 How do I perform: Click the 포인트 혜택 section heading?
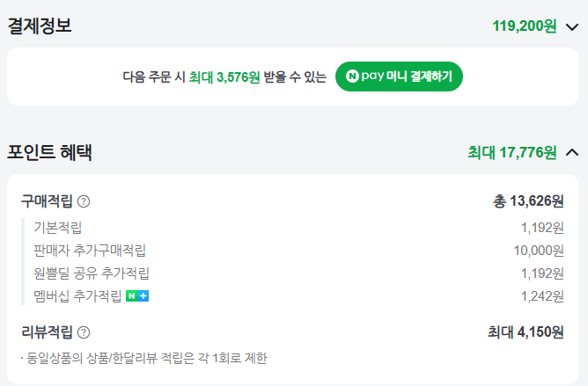pyautogui.click(x=50, y=152)
